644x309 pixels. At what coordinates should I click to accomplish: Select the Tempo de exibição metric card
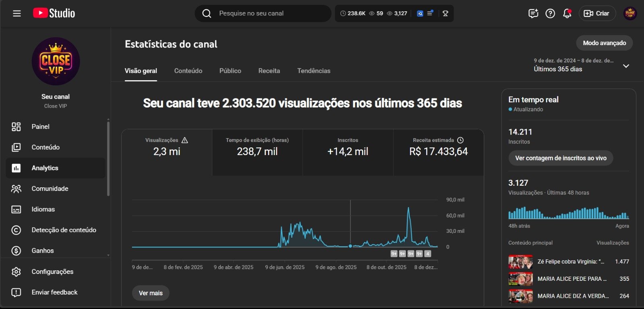coord(257,152)
